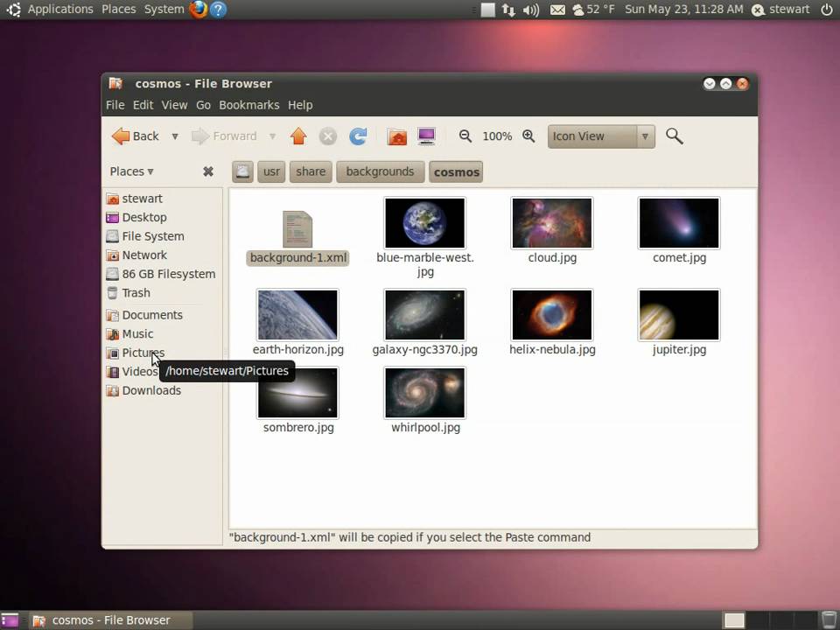Launch Firefox from the top panel
This screenshot has width=840, height=630.
tap(199, 10)
